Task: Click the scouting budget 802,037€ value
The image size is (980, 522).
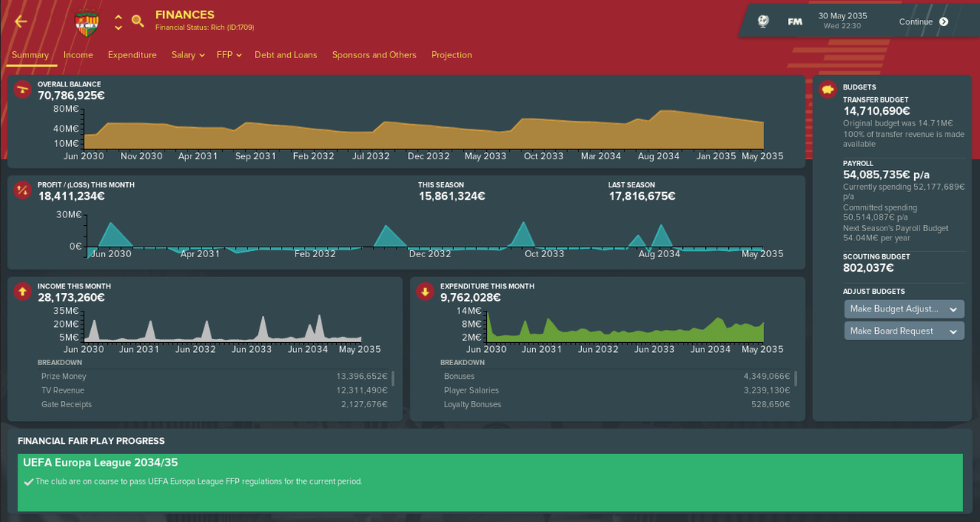Action: [x=868, y=268]
